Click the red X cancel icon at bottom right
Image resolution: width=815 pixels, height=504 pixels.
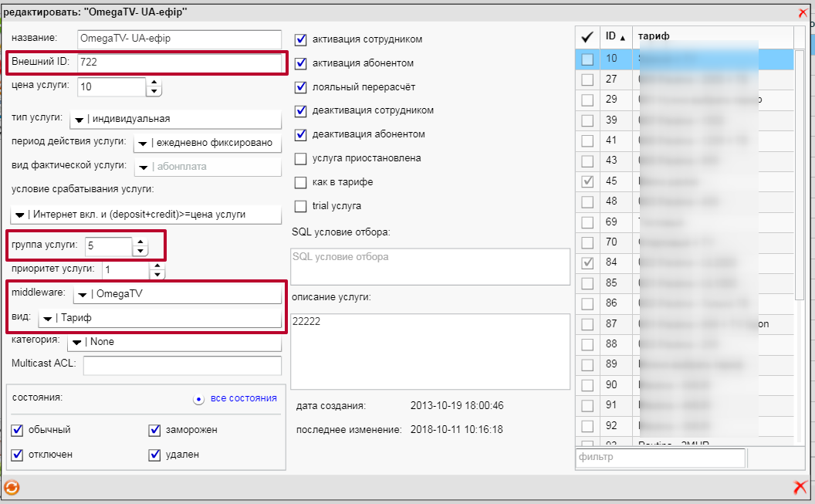tap(800, 487)
